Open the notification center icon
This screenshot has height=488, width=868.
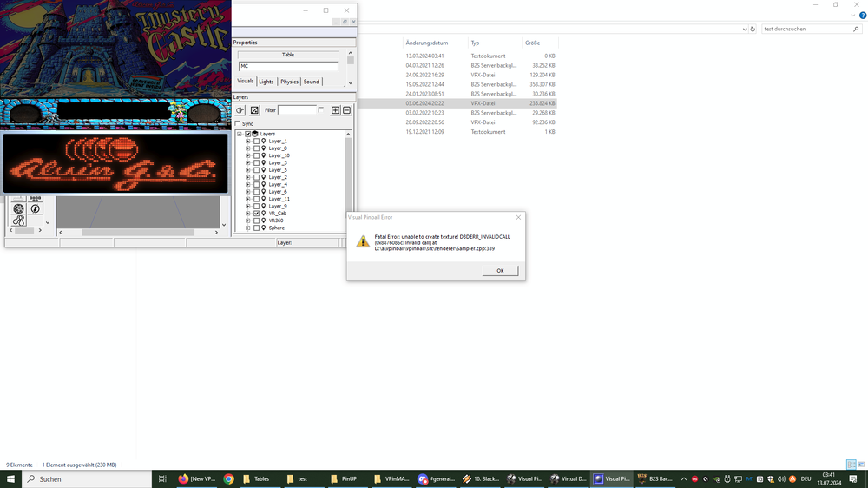click(853, 478)
